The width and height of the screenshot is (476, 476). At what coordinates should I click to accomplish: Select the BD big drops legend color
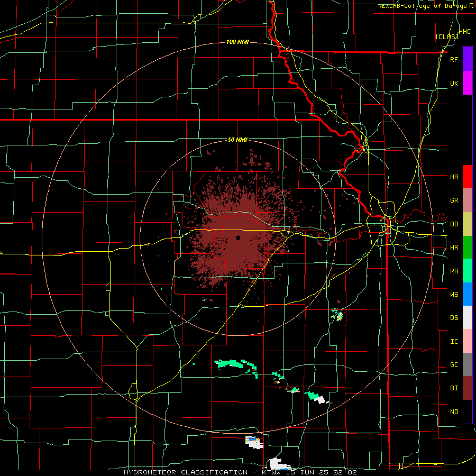click(x=467, y=224)
